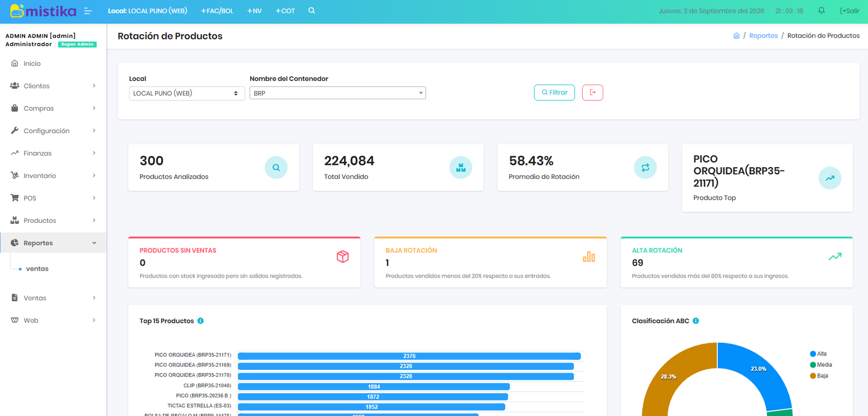Open the Inventario menu item
Viewport: 868px width, 416px height.
point(53,176)
